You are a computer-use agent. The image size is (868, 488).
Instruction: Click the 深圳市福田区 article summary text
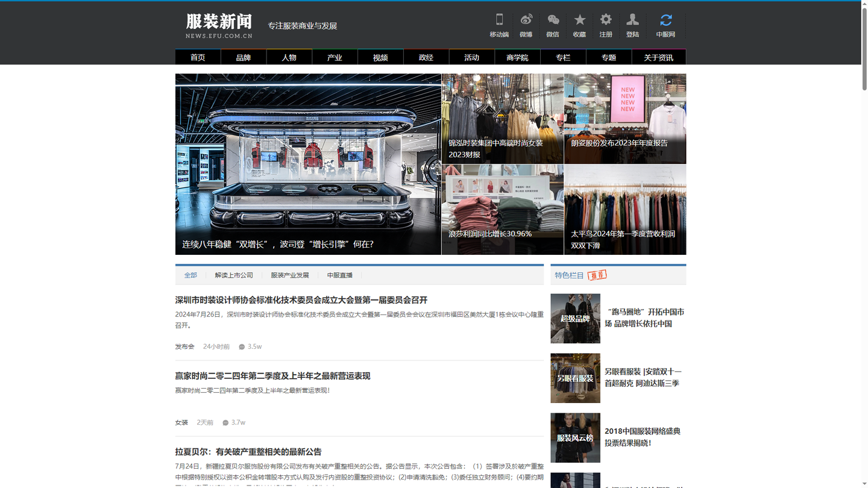click(x=359, y=320)
